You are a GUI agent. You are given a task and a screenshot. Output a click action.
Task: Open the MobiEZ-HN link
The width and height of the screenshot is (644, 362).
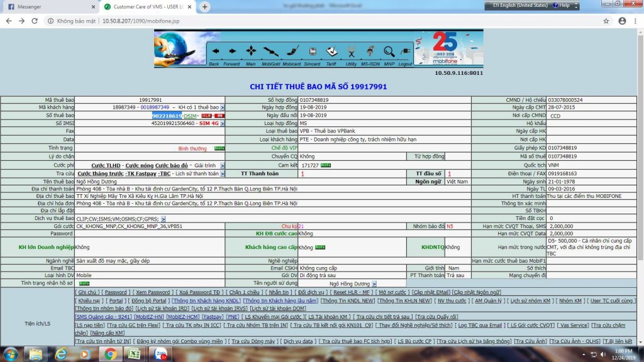pos(148,317)
